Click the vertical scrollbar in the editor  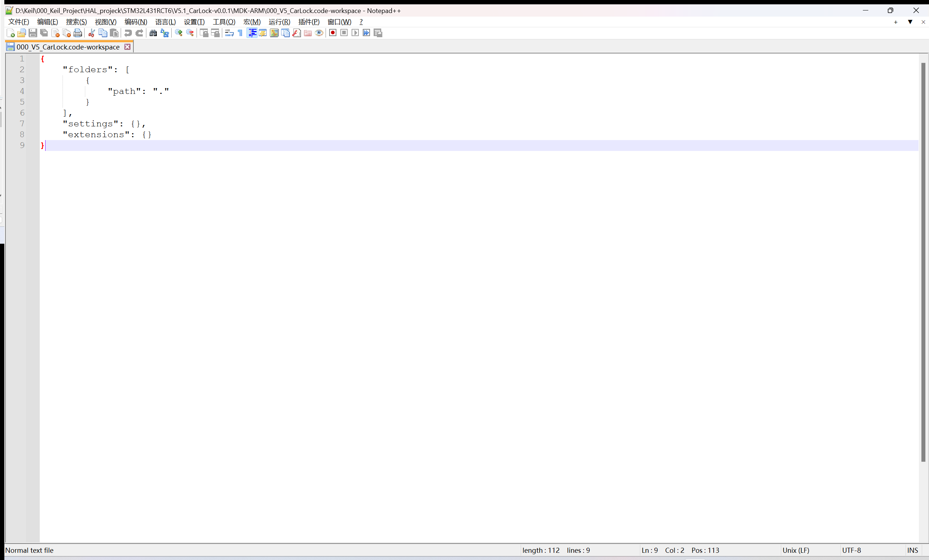pyautogui.click(x=923, y=262)
